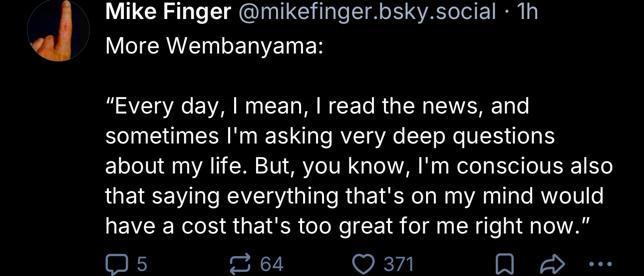Click the repost count 64

pyautogui.click(x=272, y=263)
